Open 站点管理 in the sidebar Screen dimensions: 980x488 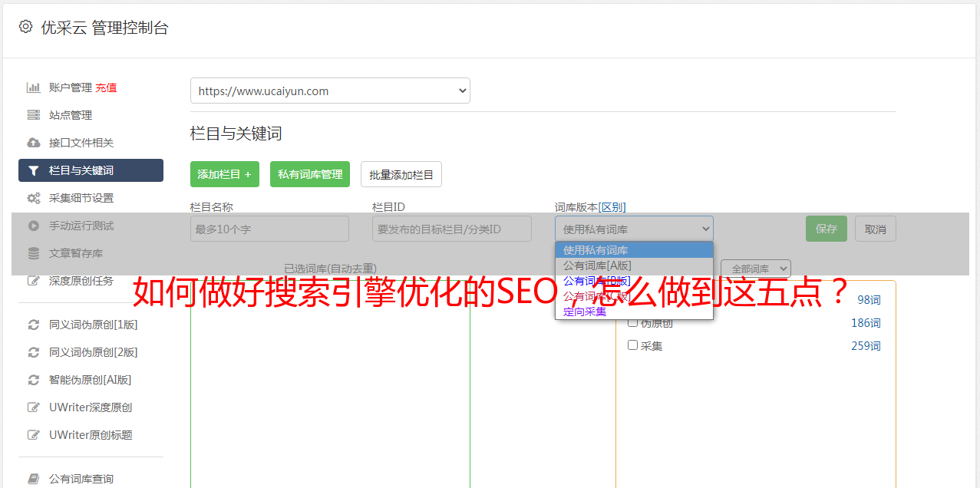(71, 115)
